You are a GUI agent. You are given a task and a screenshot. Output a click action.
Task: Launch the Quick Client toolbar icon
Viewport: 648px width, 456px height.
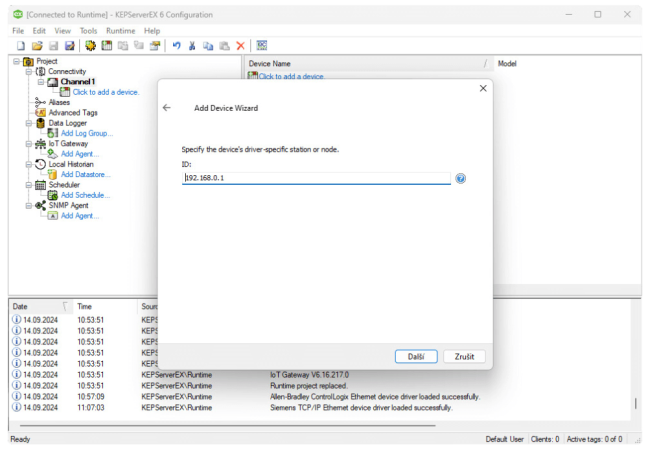262,45
